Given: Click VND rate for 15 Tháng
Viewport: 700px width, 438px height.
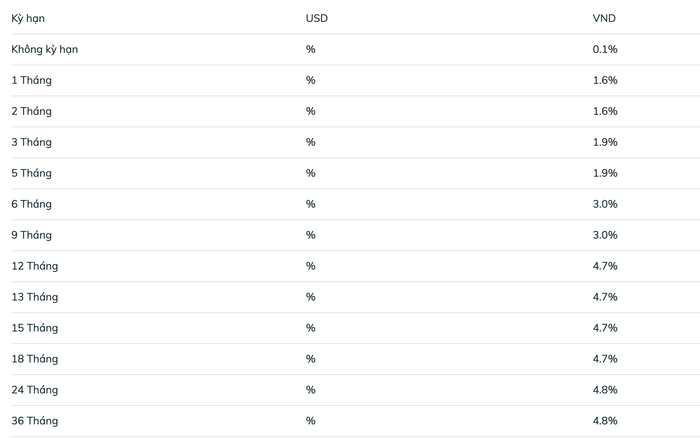Looking at the screenshot, I should pyautogui.click(x=604, y=328).
